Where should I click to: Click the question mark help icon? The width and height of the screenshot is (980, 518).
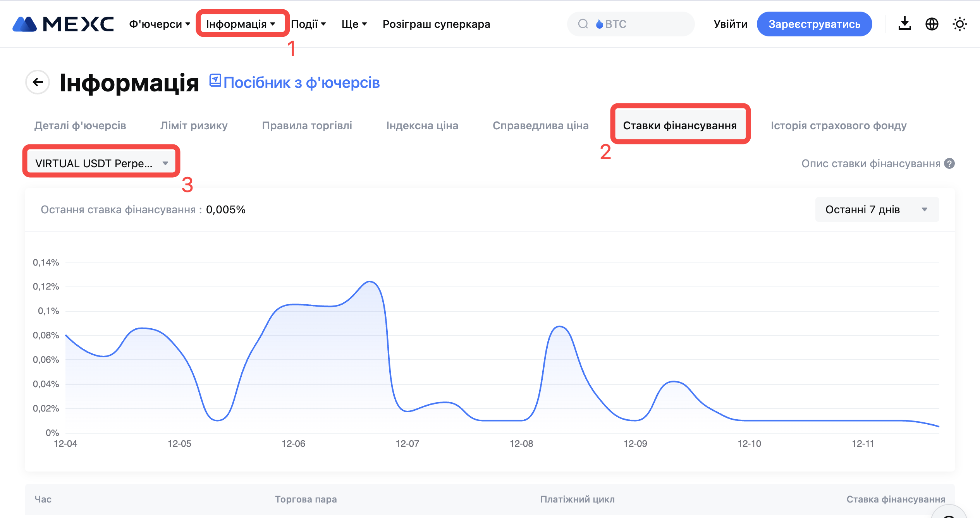(949, 164)
